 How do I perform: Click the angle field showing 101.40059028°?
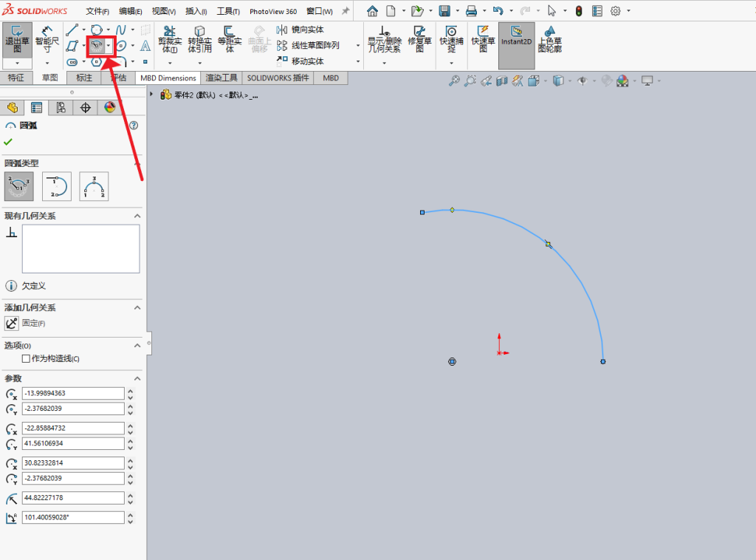tap(73, 518)
